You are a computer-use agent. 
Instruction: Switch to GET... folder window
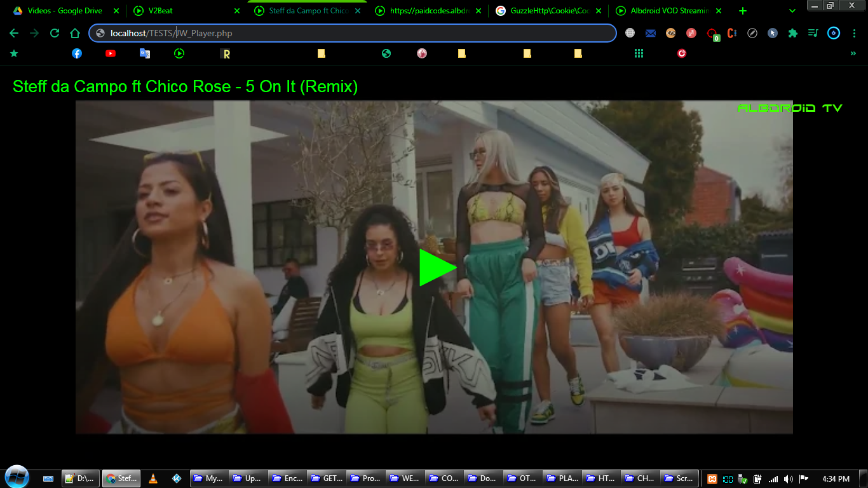327,478
